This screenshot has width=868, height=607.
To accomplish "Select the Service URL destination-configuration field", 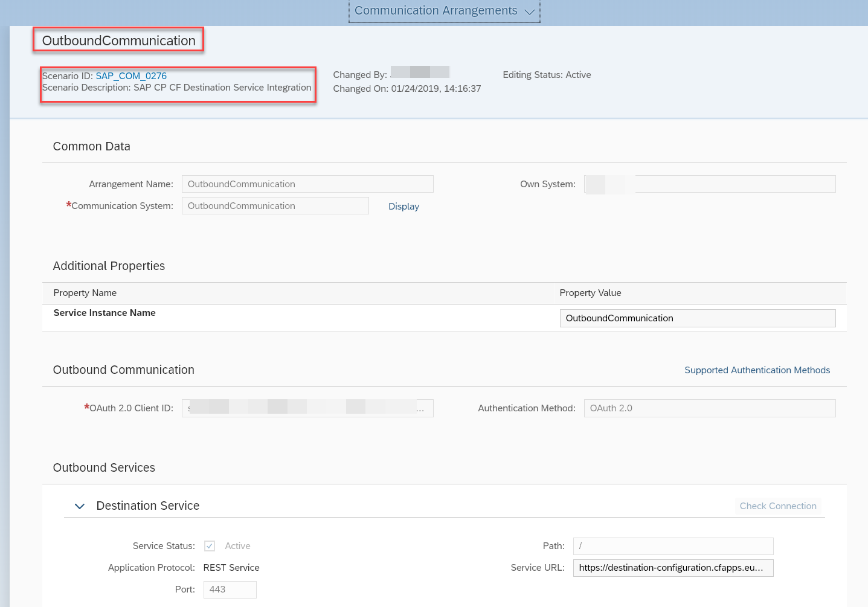I will click(672, 568).
